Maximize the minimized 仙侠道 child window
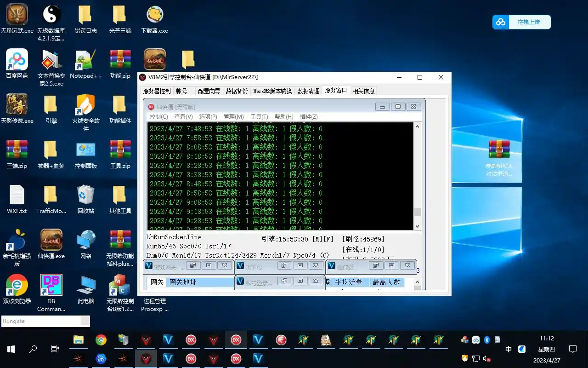This screenshot has width=588, height=368. pyautogui.click(x=391, y=265)
